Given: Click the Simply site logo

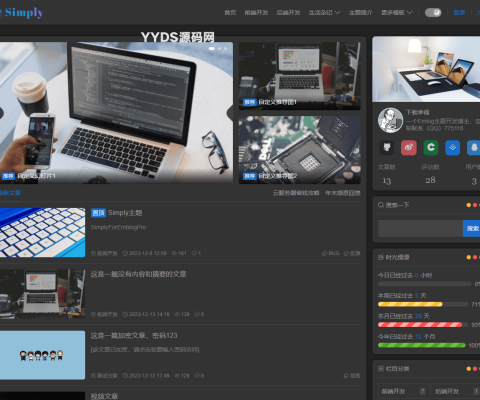Looking at the screenshot, I should pyautogui.click(x=22, y=13).
